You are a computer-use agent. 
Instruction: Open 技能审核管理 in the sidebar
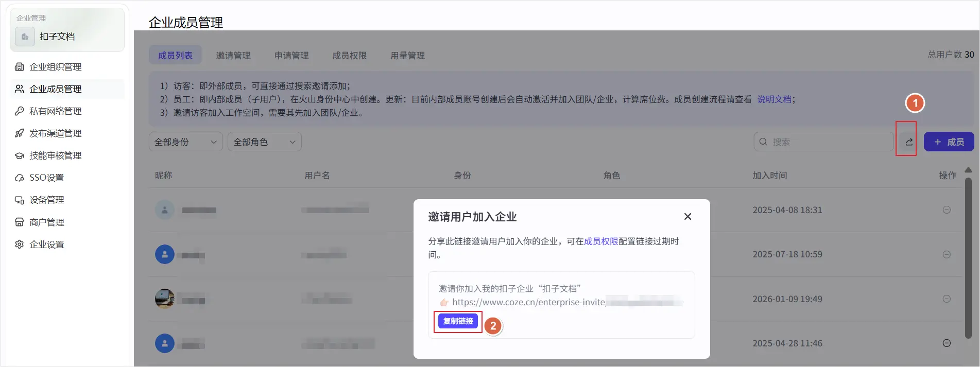(67, 155)
